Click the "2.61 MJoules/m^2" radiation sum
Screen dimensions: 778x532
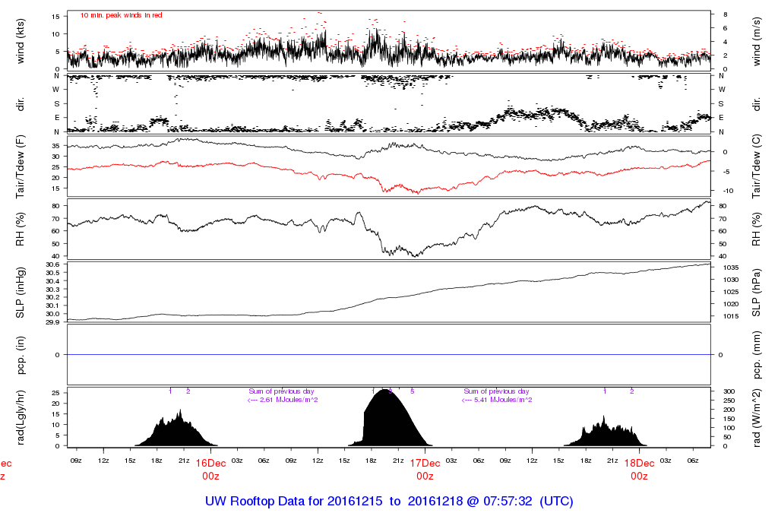pyautogui.click(x=289, y=400)
